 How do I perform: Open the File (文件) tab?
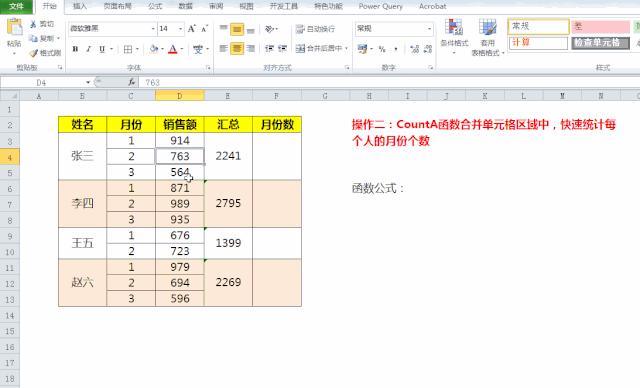point(16,7)
